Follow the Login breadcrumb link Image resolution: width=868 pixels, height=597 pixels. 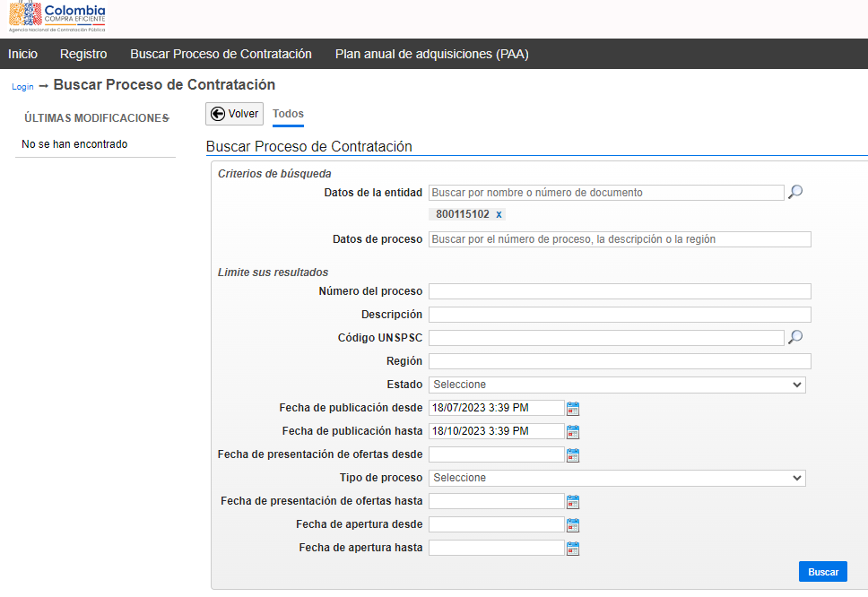[x=22, y=87]
